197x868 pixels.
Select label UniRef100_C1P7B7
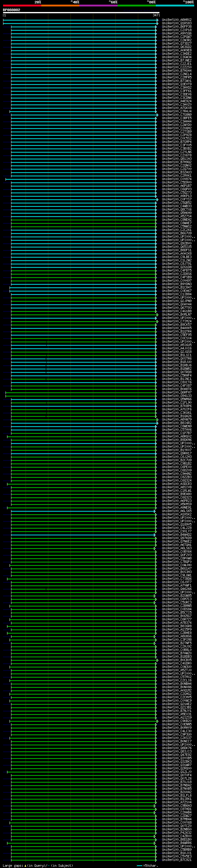pos(176,433)
